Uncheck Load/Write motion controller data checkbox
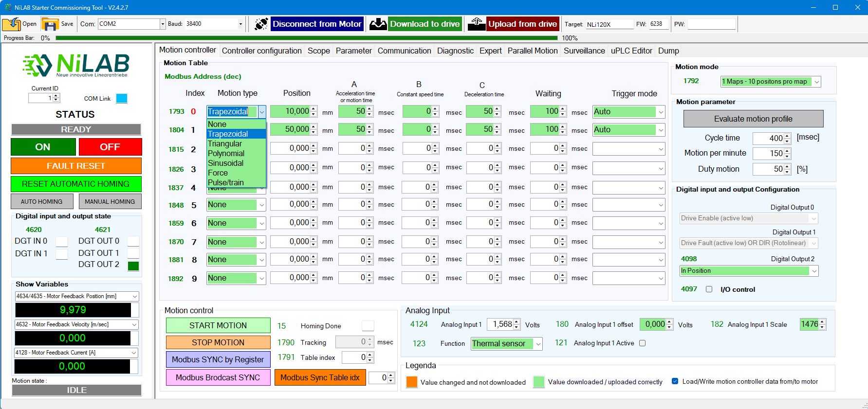 [675, 382]
